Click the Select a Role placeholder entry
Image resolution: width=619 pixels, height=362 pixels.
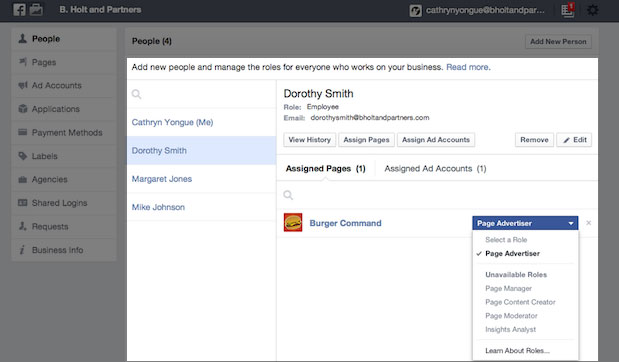point(506,240)
